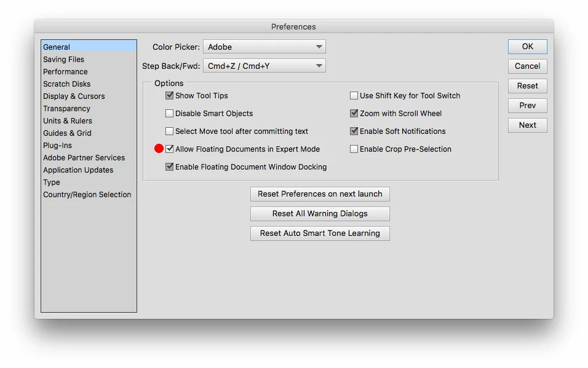The height and width of the screenshot is (368, 588).
Task: Select Type preferences section
Action: click(89, 182)
